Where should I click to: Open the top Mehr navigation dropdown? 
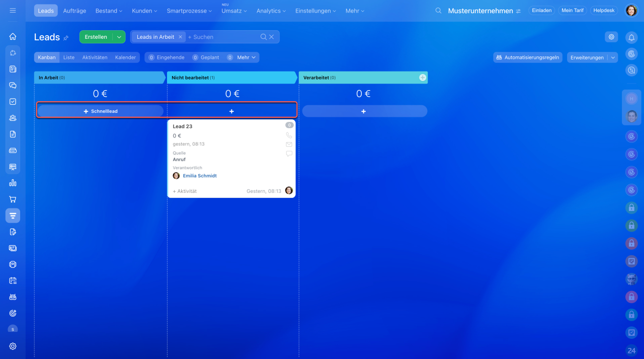[355, 11]
